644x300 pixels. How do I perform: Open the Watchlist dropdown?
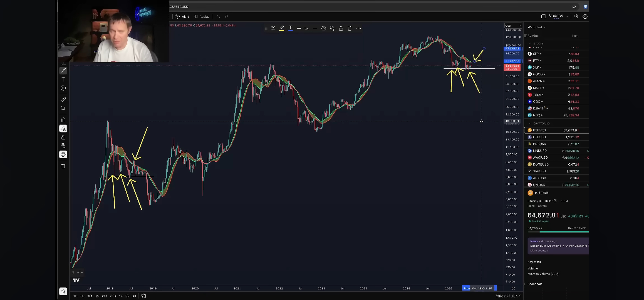(537, 27)
